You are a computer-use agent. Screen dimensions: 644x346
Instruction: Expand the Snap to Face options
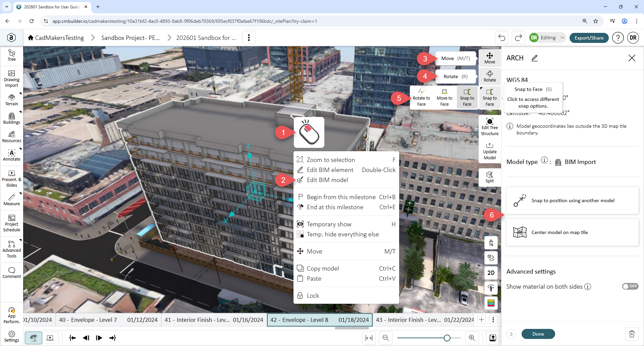pyautogui.click(x=490, y=98)
